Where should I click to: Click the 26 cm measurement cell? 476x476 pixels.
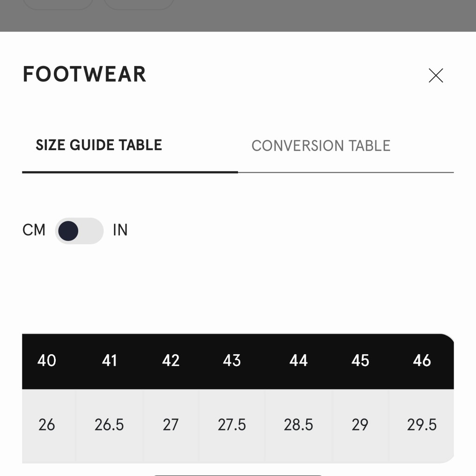(46, 425)
